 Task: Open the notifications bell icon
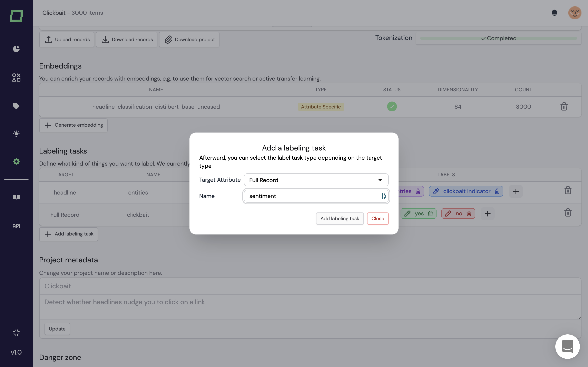click(x=554, y=13)
